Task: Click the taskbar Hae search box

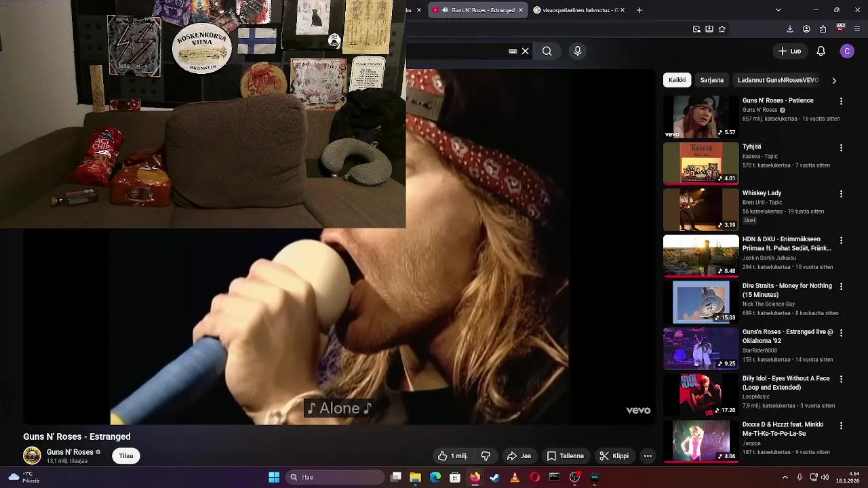Action: [335, 477]
